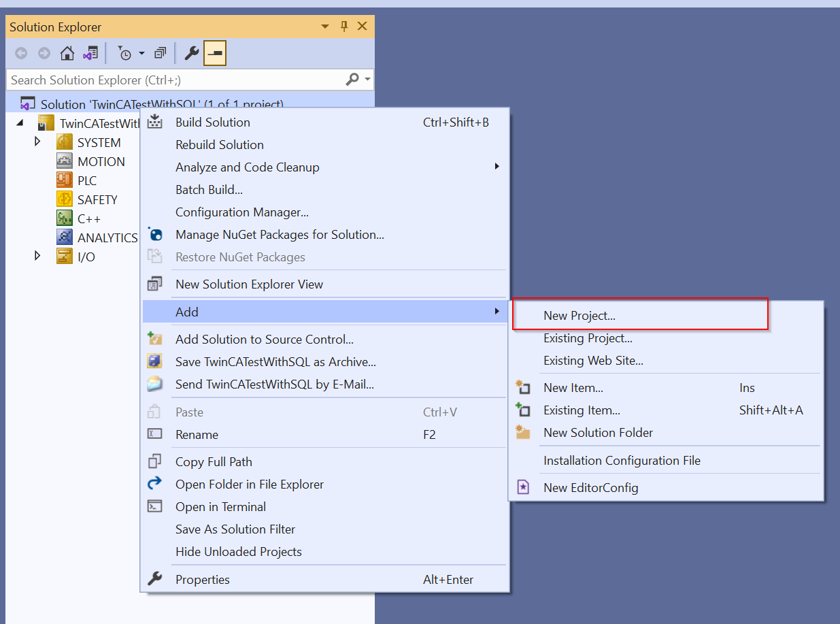Screen dimensions: 840x624
Task: Choose Hide Unloaded Projects
Action: [324, 552]
